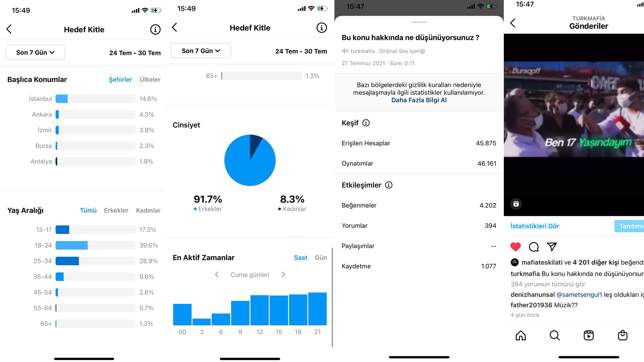644x362 pixels.
Task: Tap the Oynatımlar value 46.161
Action: [487, 164]
